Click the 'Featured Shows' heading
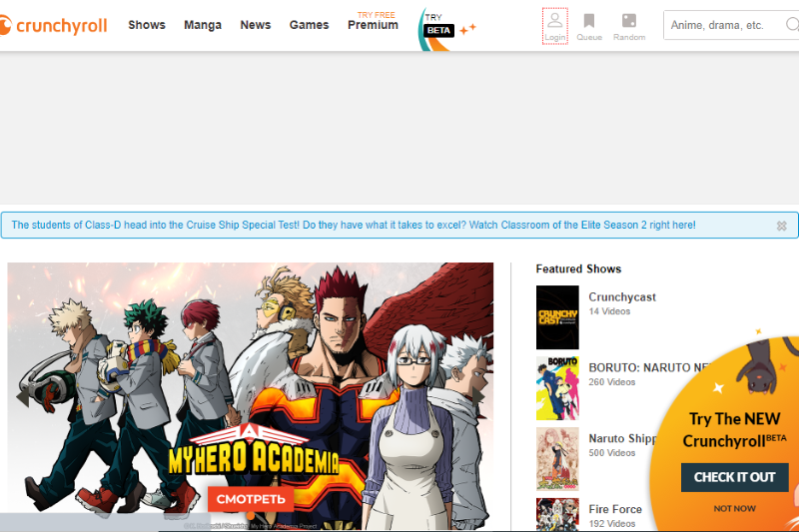799x532 pixels. point(578,268)
